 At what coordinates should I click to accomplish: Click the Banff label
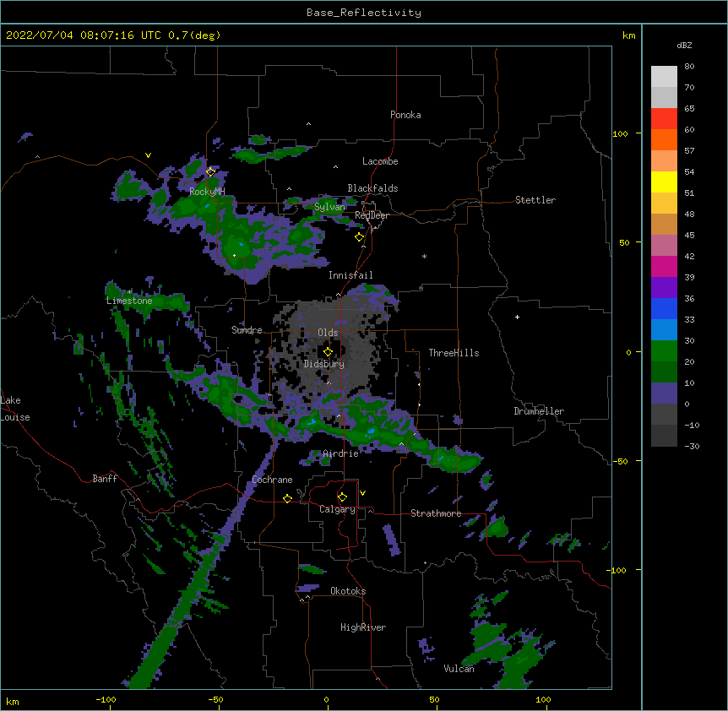[x=105, y=479]
